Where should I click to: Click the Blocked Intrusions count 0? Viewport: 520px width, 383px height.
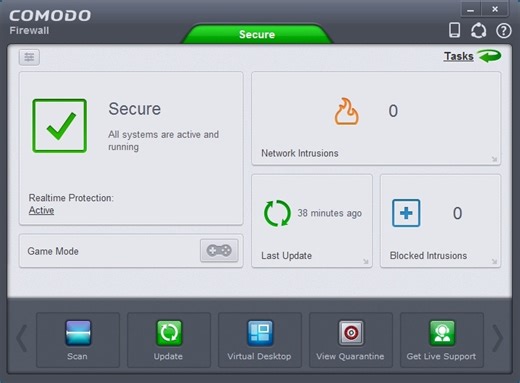(457, 213)
